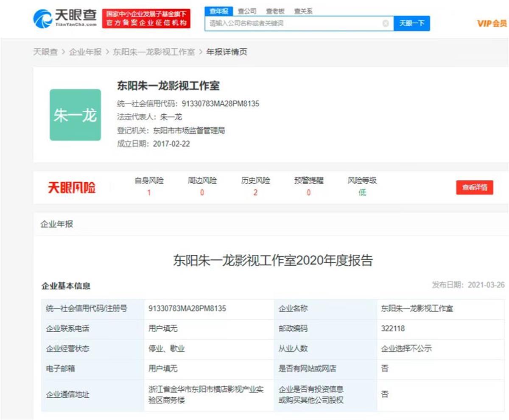Click the 查看详情 button
Screen dimensions: 509x420
pyautogui.click(x=475, y=187)
